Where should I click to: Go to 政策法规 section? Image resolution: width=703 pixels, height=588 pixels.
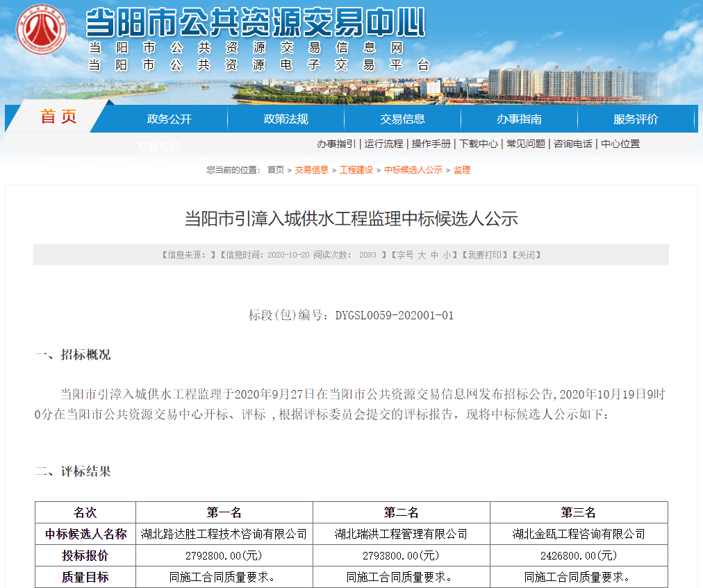286,119
